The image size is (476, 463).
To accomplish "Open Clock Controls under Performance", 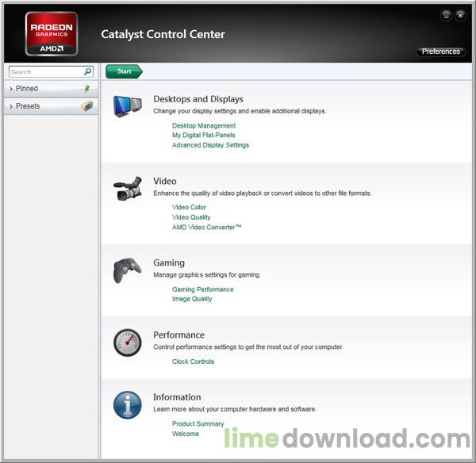I will 193,362.
